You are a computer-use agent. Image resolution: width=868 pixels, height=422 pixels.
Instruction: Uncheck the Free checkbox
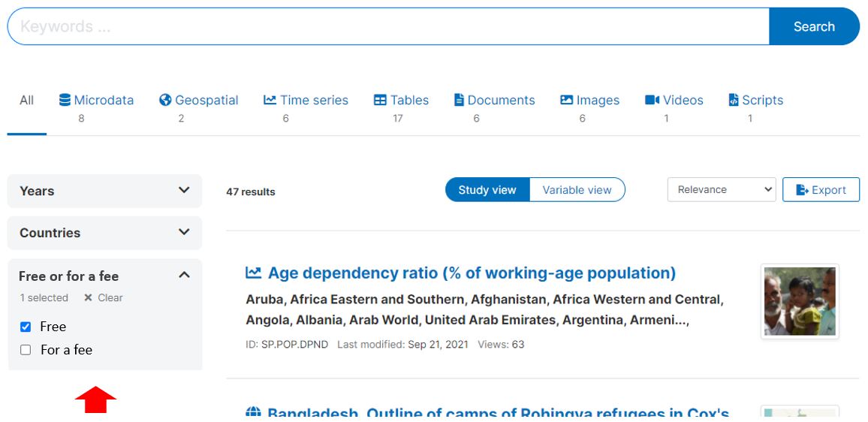[26, 327]
